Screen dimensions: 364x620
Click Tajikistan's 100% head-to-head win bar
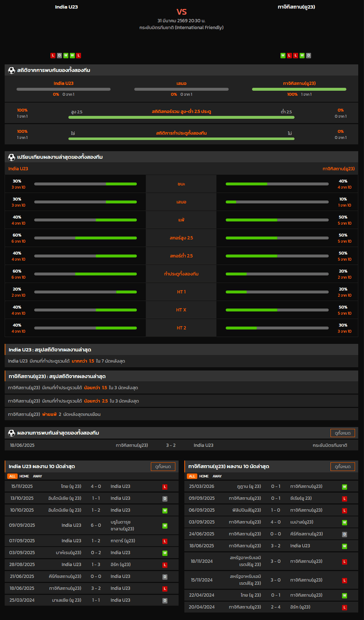tap(299, 89)
